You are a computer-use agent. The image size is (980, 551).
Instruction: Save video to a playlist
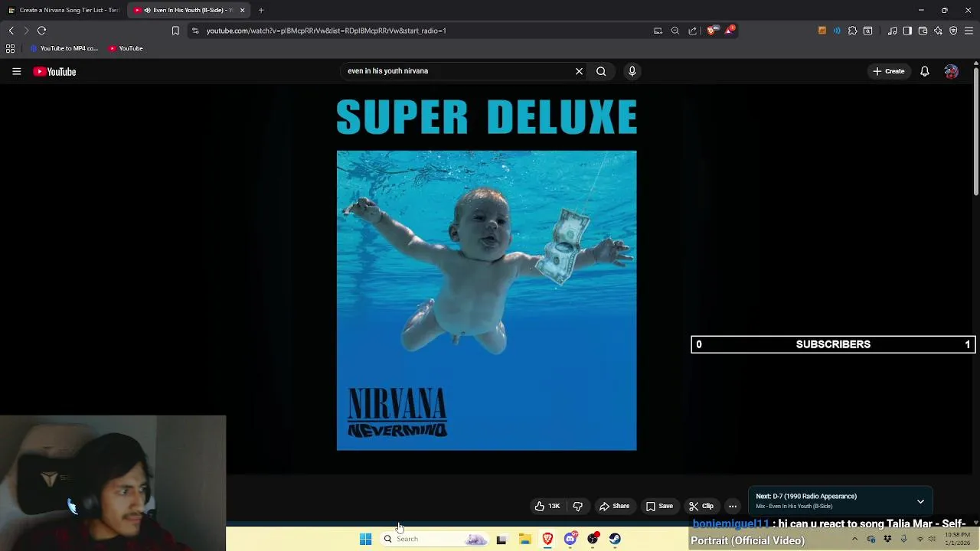click(659, 506)
